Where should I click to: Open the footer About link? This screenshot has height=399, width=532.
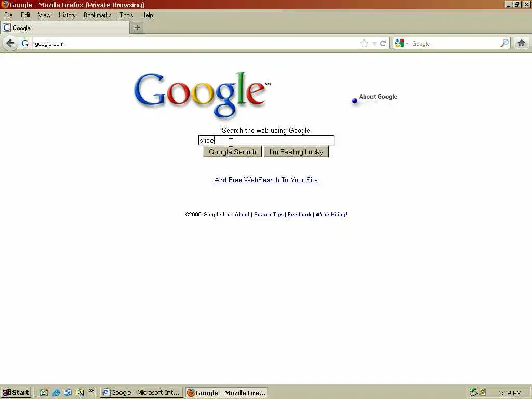coord(242,215)
